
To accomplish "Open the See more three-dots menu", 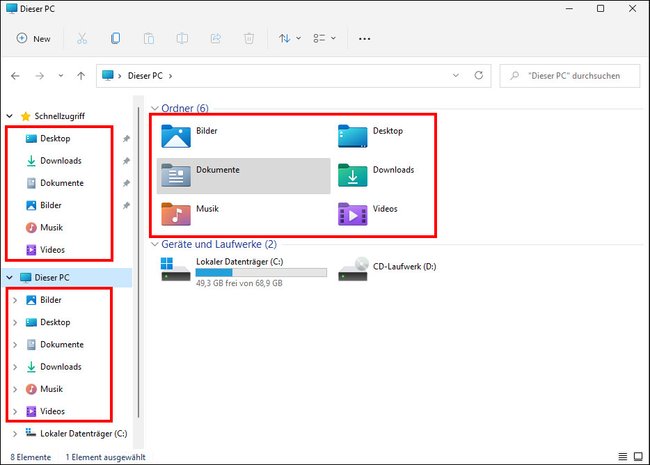I will [364, 39].
